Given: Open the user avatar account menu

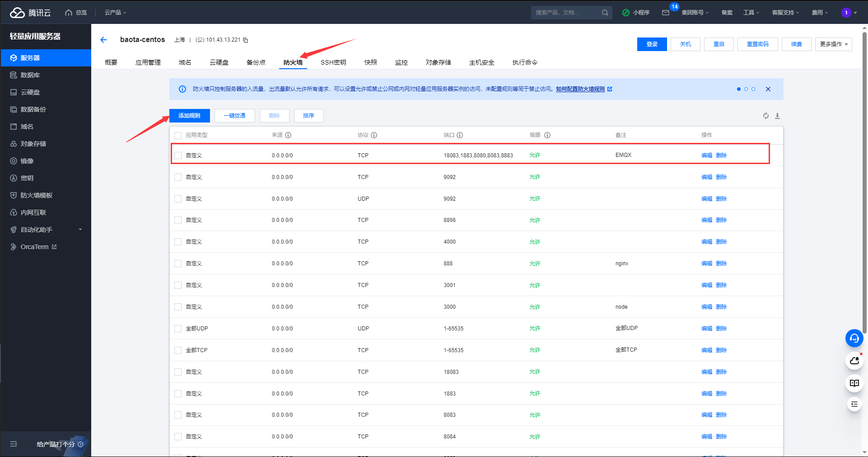Looking at the screenshot, I should coord(849,13).
